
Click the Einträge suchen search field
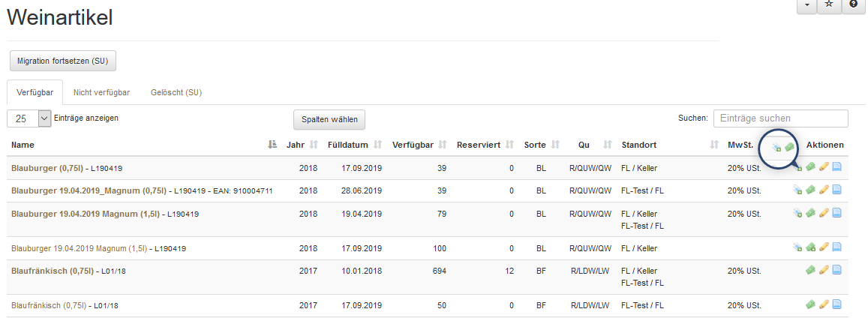780,118
